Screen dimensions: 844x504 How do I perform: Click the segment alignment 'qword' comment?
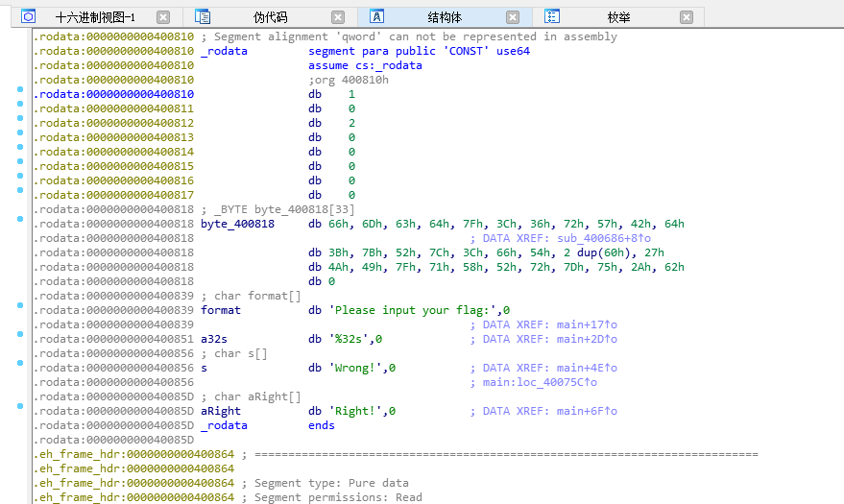pyautogui.click(x=409, y=36)
